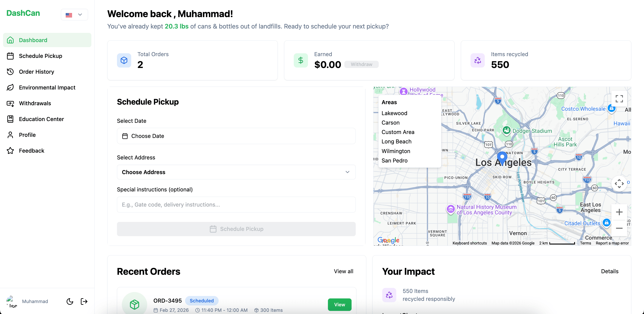
Task: Select Long Beach in Areas list
Action: 396,142
